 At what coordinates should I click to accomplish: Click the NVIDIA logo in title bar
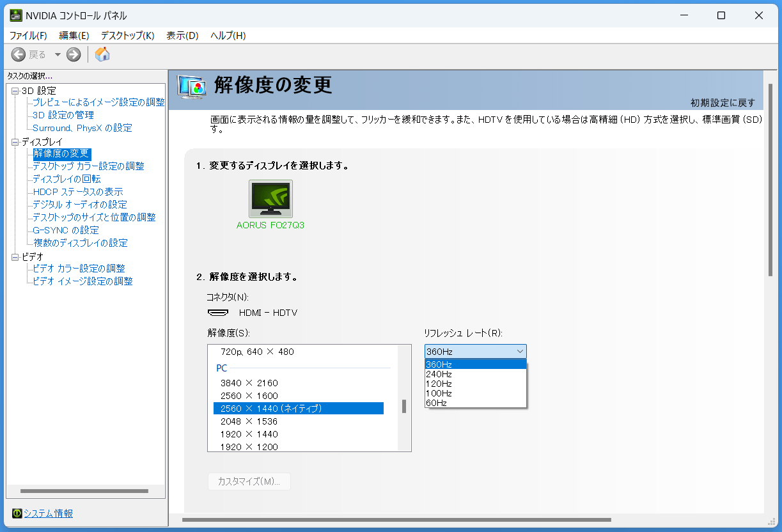(16, 15)
